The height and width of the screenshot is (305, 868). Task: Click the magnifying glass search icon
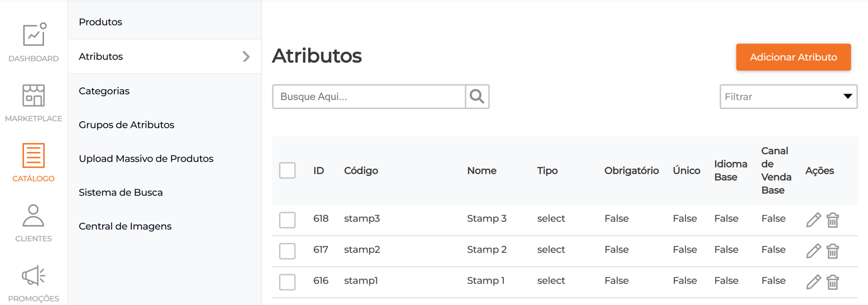tap(477, 96)
